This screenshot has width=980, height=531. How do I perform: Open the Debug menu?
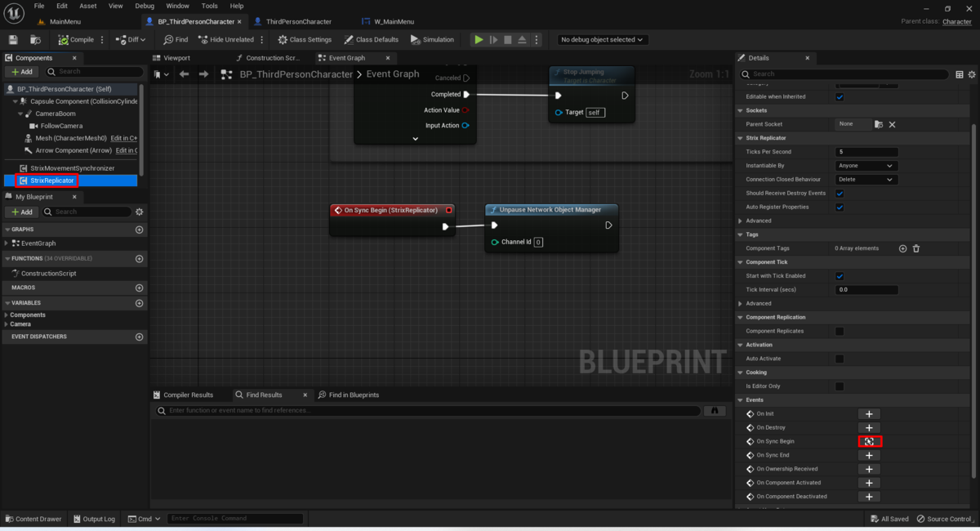[x=145, y=6]
